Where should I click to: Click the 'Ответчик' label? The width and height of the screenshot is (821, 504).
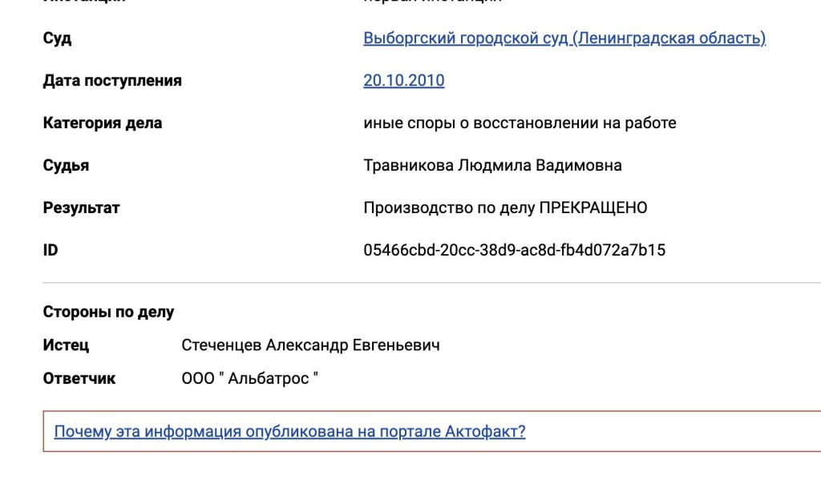[x=79, y=379]
